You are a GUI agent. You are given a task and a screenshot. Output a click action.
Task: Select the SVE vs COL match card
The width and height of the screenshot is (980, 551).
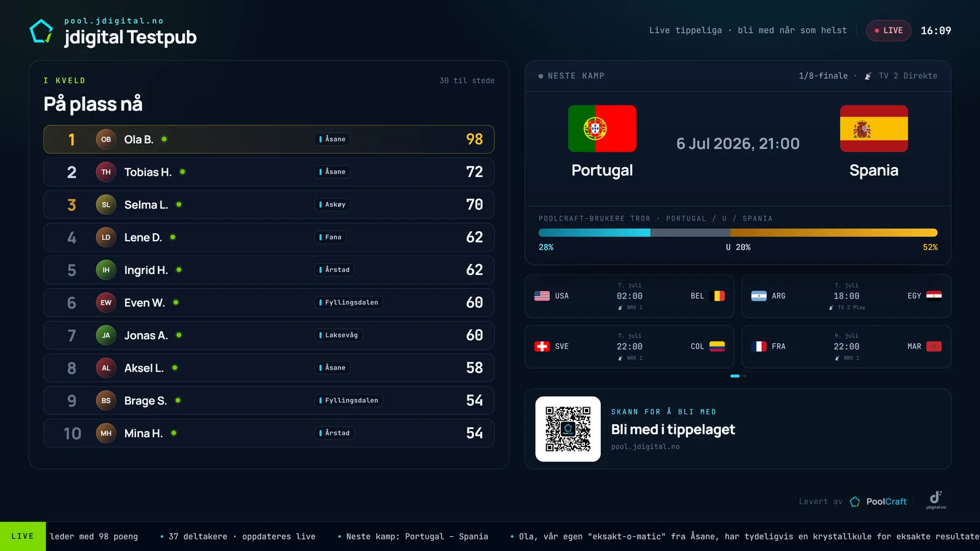tap(630, 347)
